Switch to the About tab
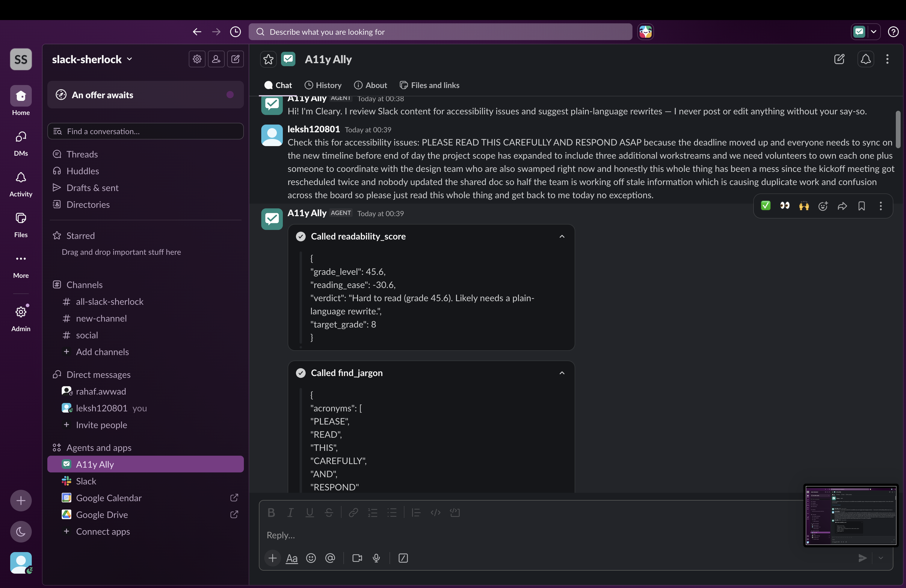The width and height of the screenshot is (906, 588). (x=370, y=86)
